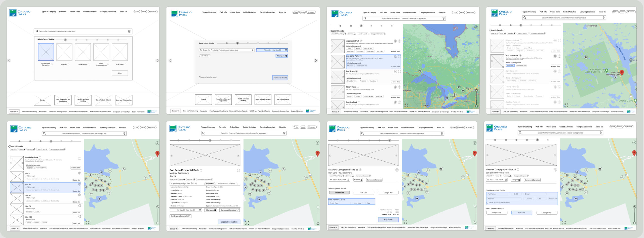
Task: Click heart beside Bon Echo Provincial Park title
Action: 238,171
